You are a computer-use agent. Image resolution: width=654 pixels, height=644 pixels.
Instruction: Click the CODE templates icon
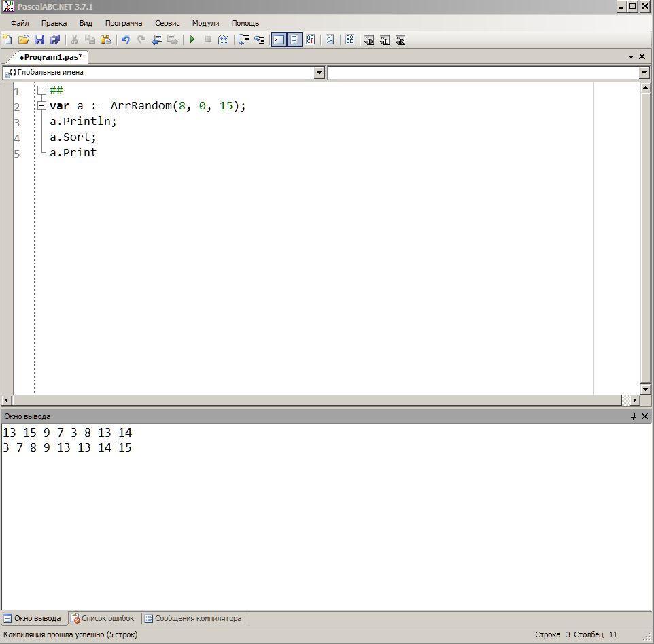(x=350, y=39)
